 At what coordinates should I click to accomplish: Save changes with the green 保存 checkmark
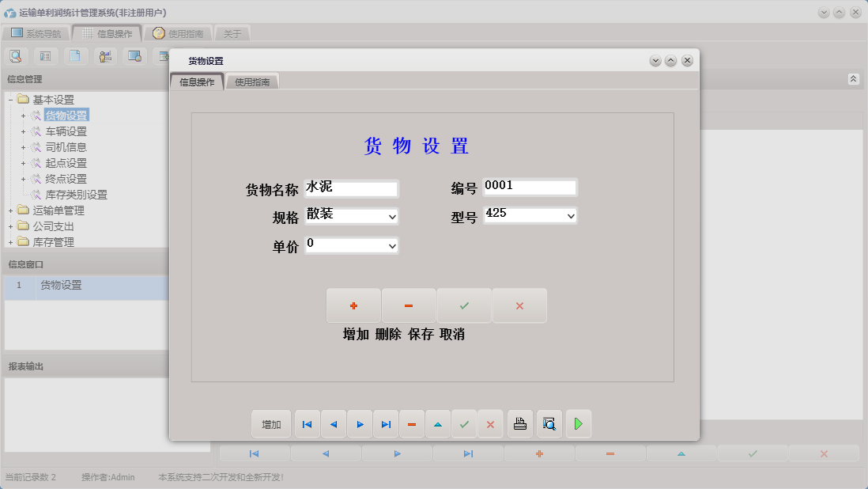click(x=464, y=305)
